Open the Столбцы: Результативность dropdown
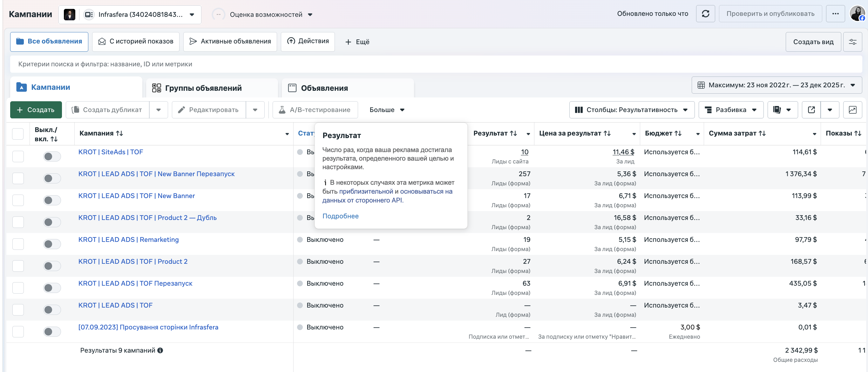 click(631, 110)
